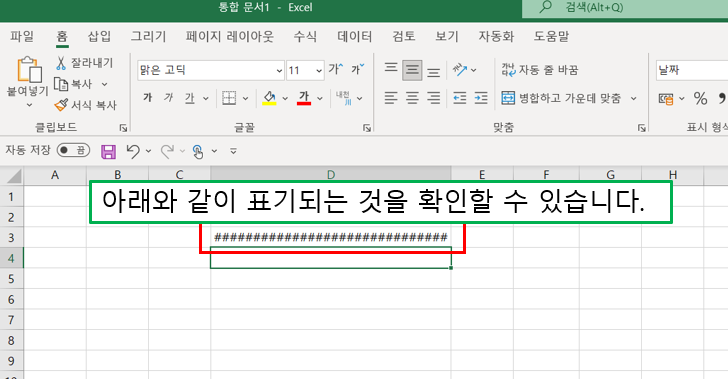The width and height of the screenshot is (728, 379).
Task: Switch to the 수식 (Formulas) tab
Action: (305, 36)
